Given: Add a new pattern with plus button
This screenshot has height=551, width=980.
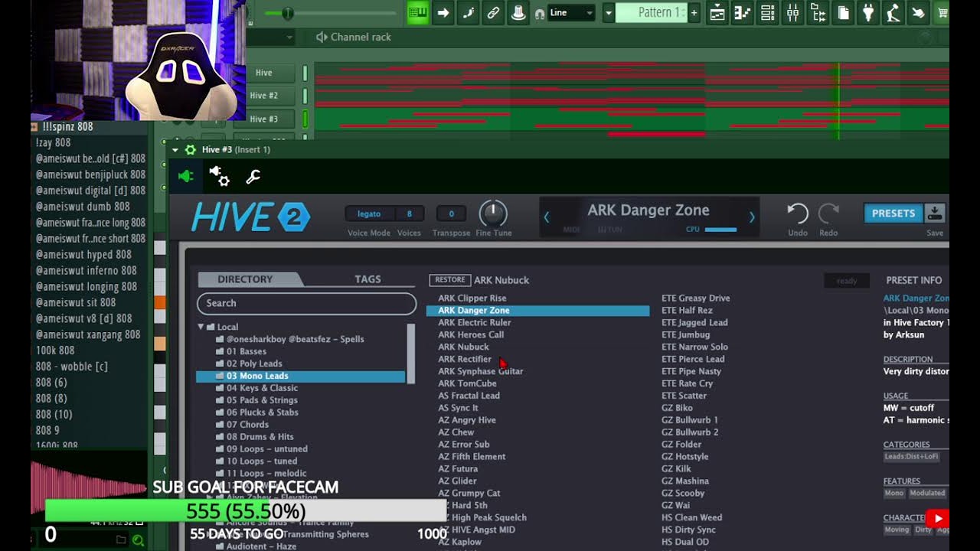Looking at the screenshot, I should (694, 12).
